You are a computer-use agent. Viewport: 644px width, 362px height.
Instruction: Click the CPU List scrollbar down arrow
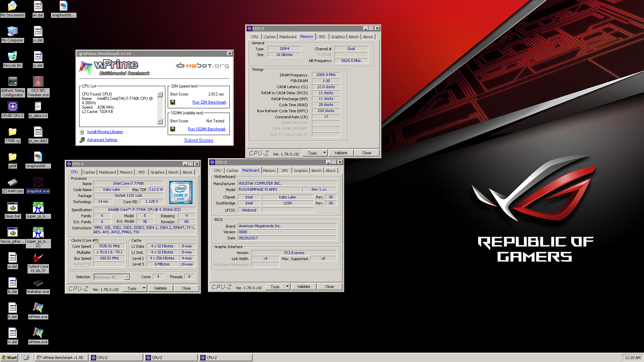click(160, 122)
